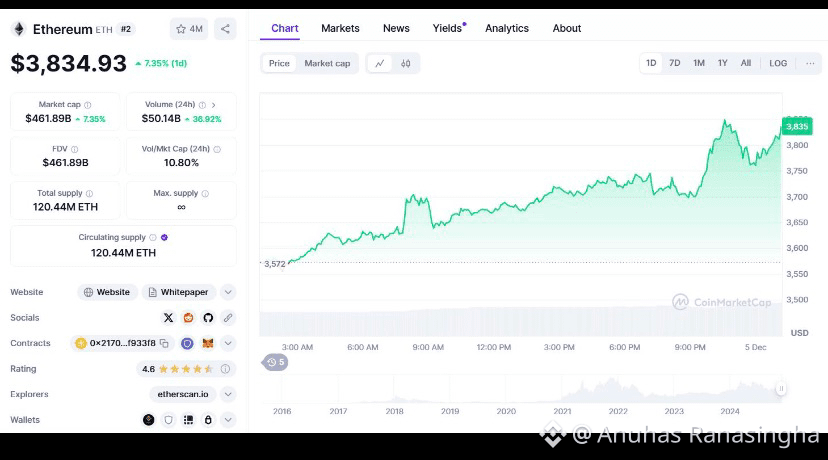Set chart range to All
Viewport: 828px width, 460px height.
[746, 63]
